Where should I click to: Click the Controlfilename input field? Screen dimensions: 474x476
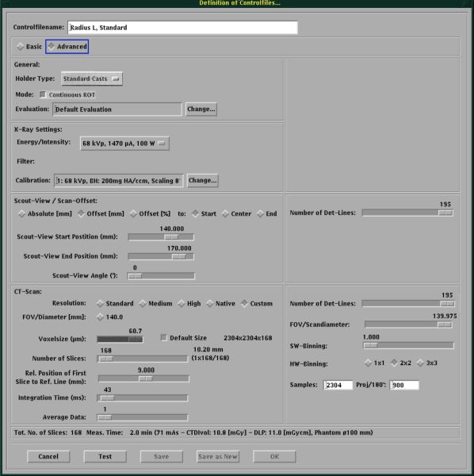[182, 28]
